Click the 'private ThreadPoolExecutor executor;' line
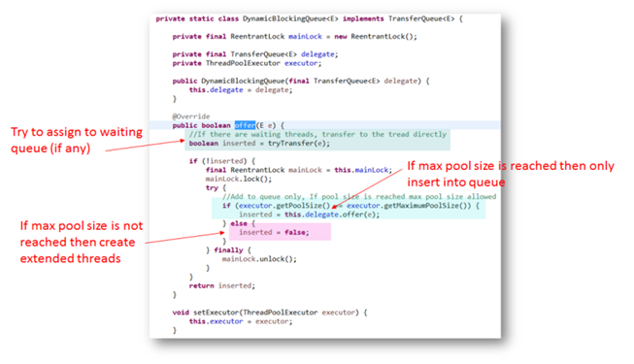 [x=247, y=63]
